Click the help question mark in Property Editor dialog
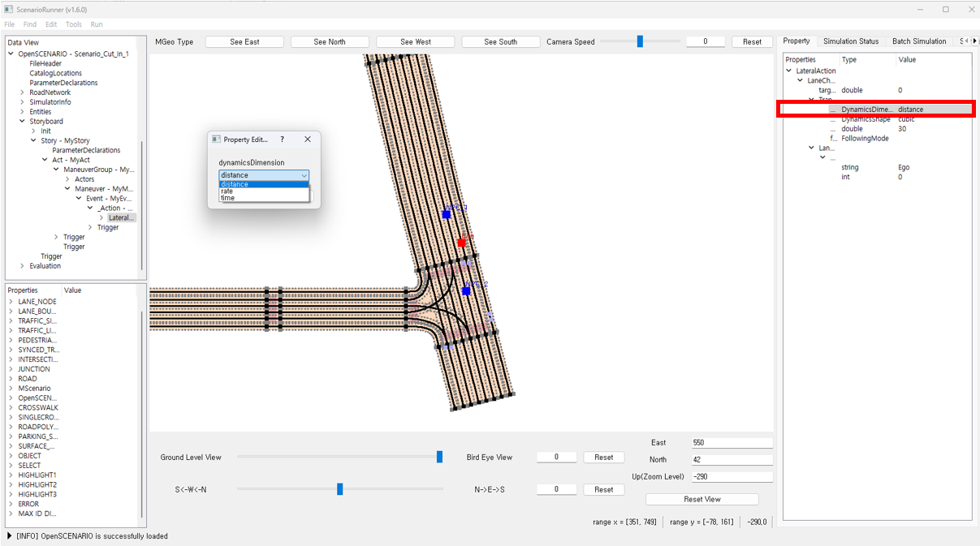 282,140
